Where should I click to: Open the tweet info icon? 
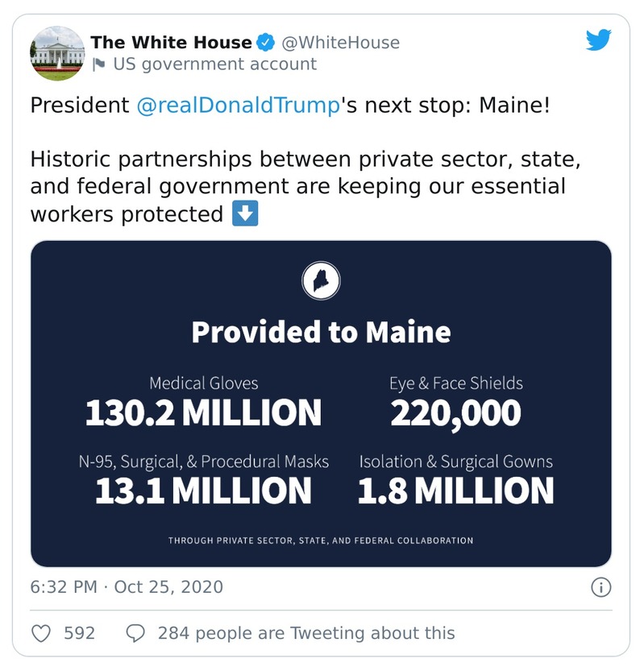tap(600, 587)
